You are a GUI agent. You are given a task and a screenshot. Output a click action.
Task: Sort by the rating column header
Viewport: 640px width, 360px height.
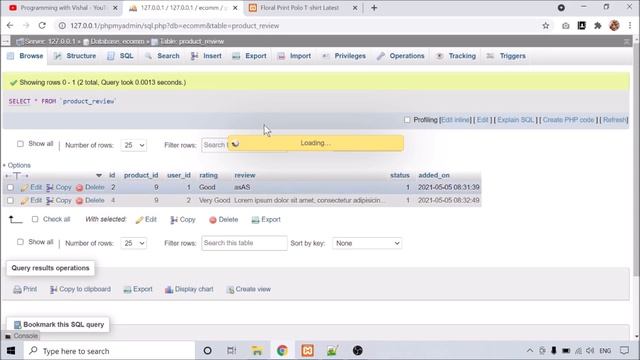click(208, 175)
